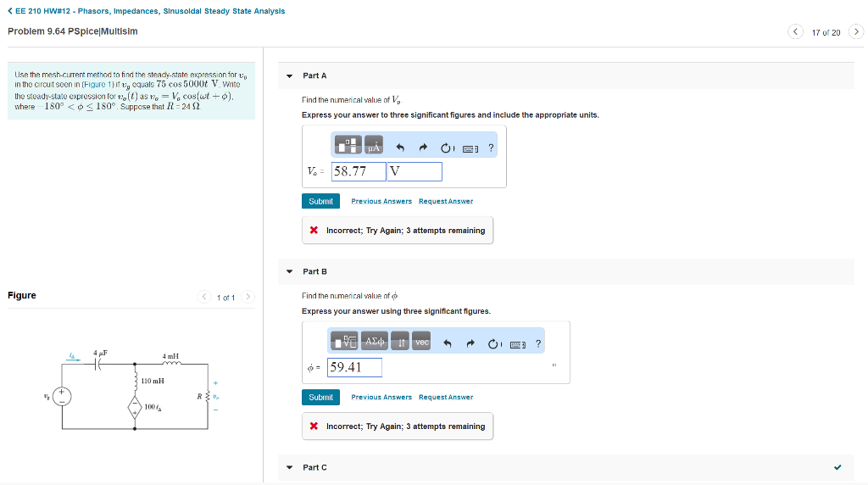Click Request Answer link in Part A
The height and width of the screenshot is (485, 868).
point(446,201)
